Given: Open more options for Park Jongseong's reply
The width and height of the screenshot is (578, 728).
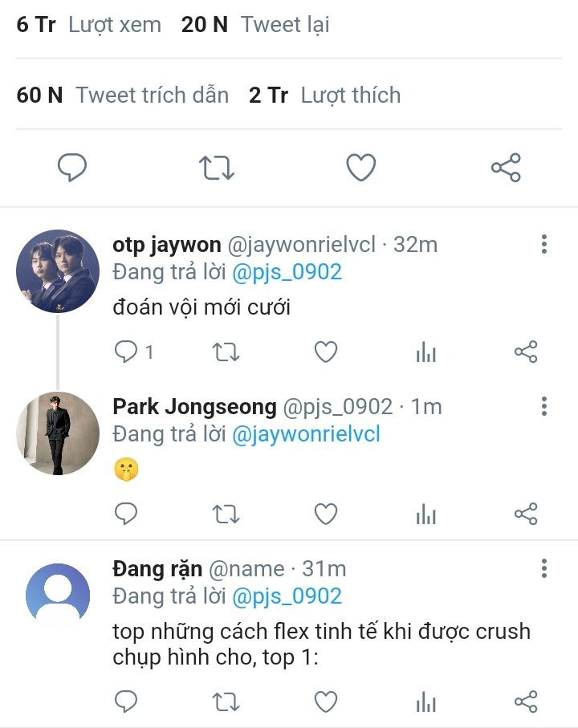Looking at the screenshot, I should coord(544,406).
